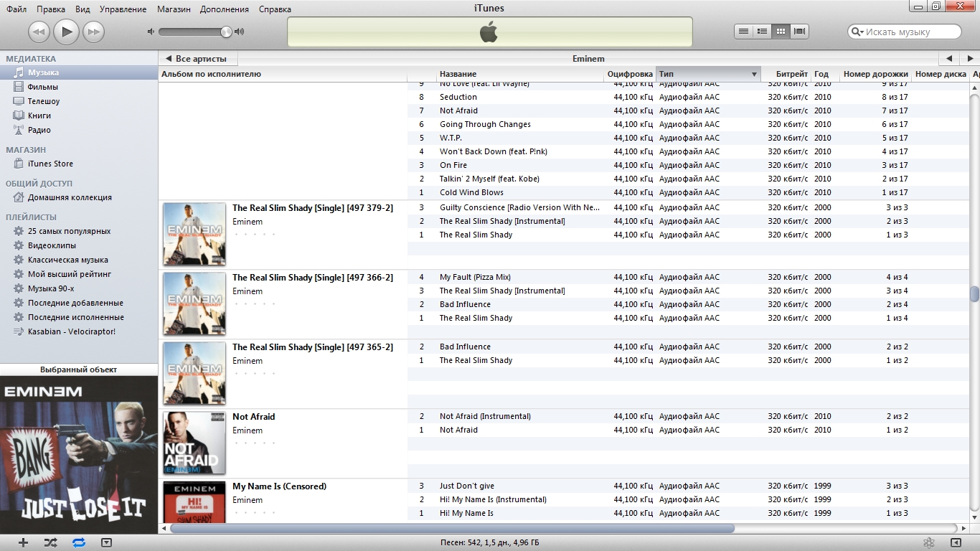Sort by Альбом по исполнителю column
The width and height of the screenshot is (980, 551).
point(283,74)
